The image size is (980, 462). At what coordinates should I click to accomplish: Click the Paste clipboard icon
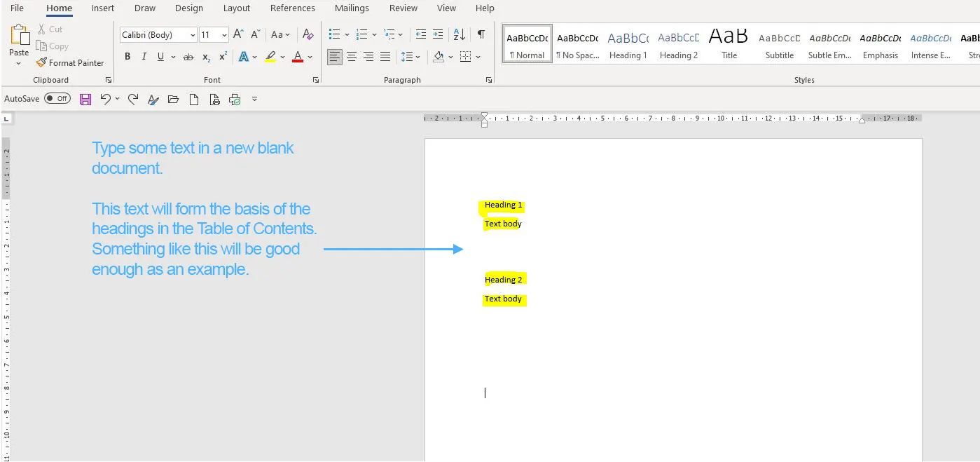pos(19,35)
